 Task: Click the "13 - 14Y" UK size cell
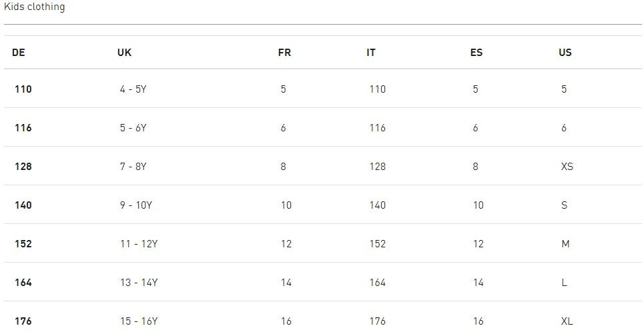[x=139, y=283]
